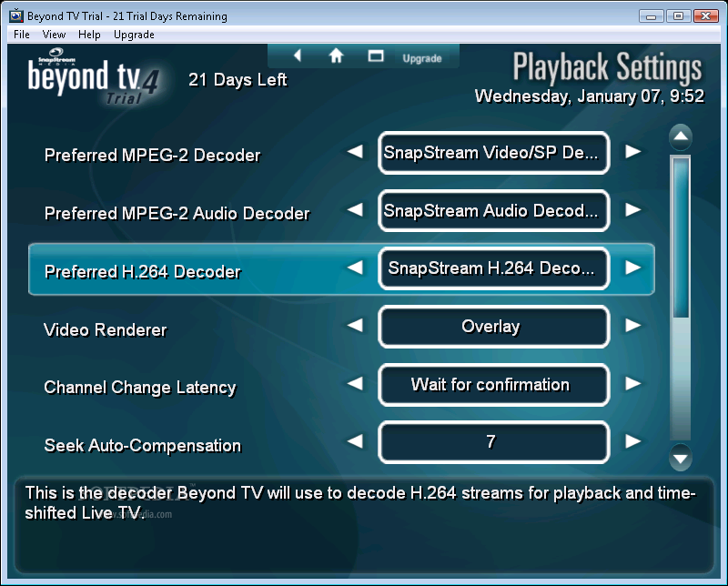Click the Beyond TV title bar app icon
Image resolution: width=728 pixels, height=586 pixels.
16,15
